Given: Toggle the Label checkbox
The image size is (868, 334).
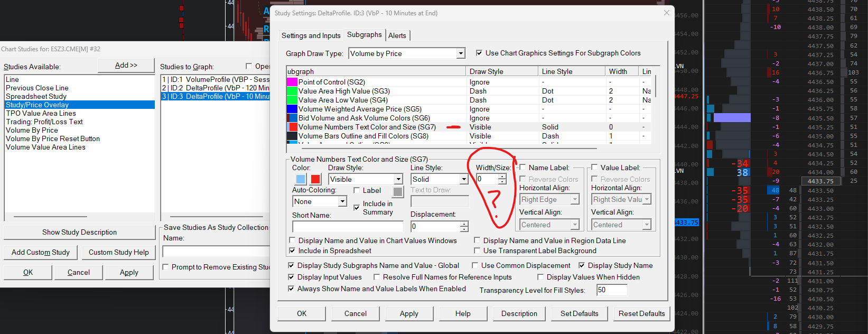Looking at the screenshot, I should [x=357, y=190].
